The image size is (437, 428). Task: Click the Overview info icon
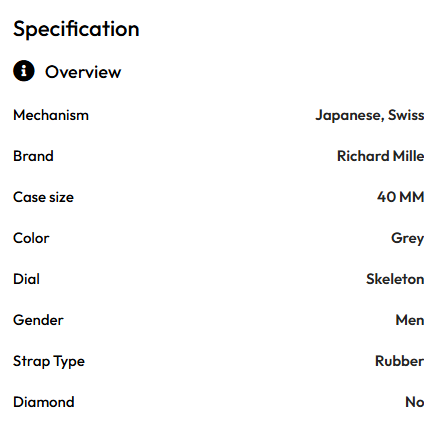pyautogui.click(x=24, y=71)
